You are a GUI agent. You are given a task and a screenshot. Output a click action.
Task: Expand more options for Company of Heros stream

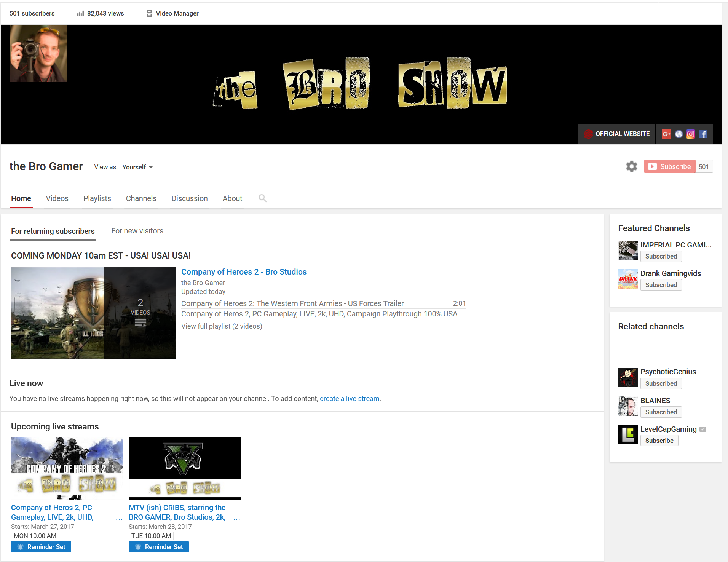click(x=119, y=518)
